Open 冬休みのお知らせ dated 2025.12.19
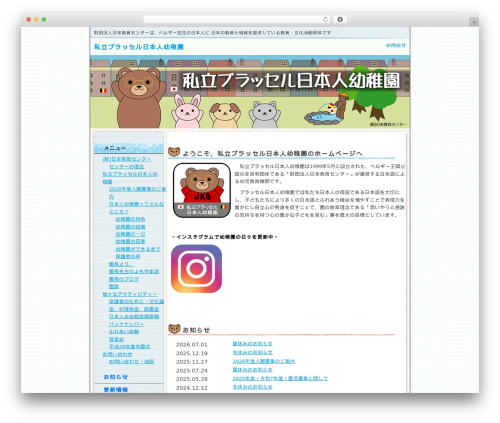This screenshot has width=500, height=423. pyautogui.click(x=252, y=352)
